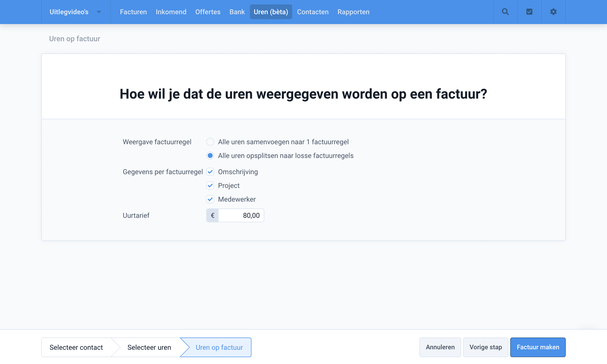Toggle the Medewerker checkbox
Image resolution: width=607 pixels, height=364 pixels.
(x=210, y=199)
